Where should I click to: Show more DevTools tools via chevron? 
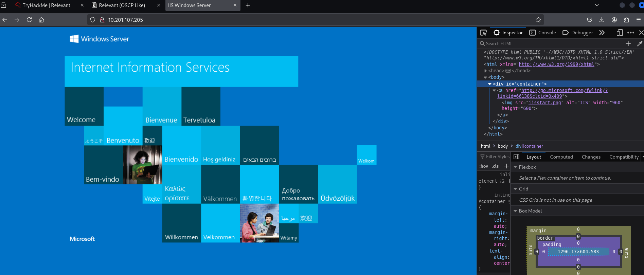point(602,33)
